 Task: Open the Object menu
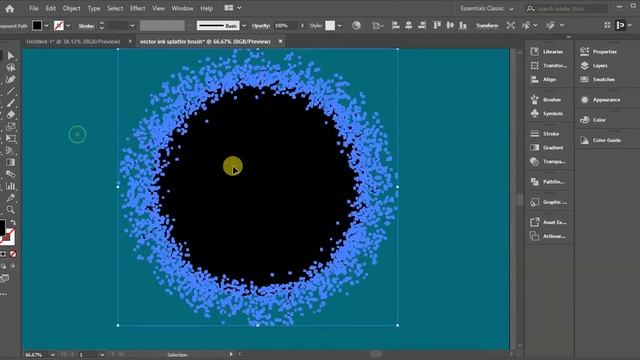point(71,8)
